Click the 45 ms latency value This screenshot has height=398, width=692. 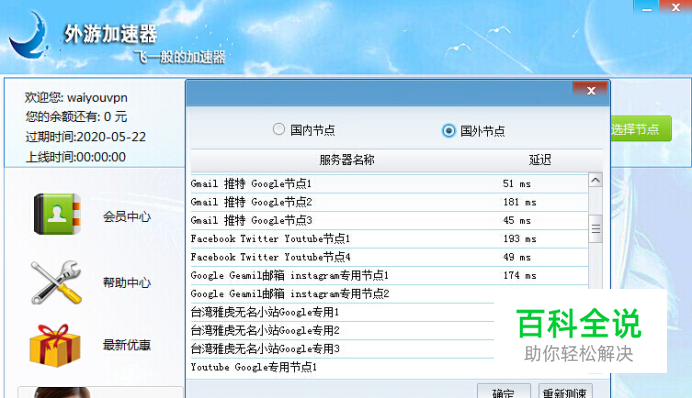[x=517, y=220]
